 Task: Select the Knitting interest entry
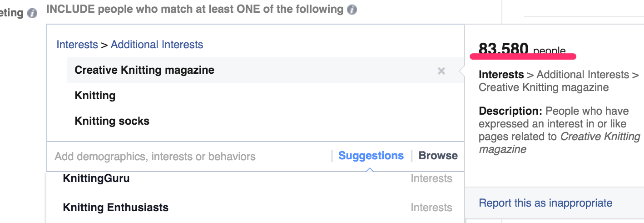[x=95, y=96]
